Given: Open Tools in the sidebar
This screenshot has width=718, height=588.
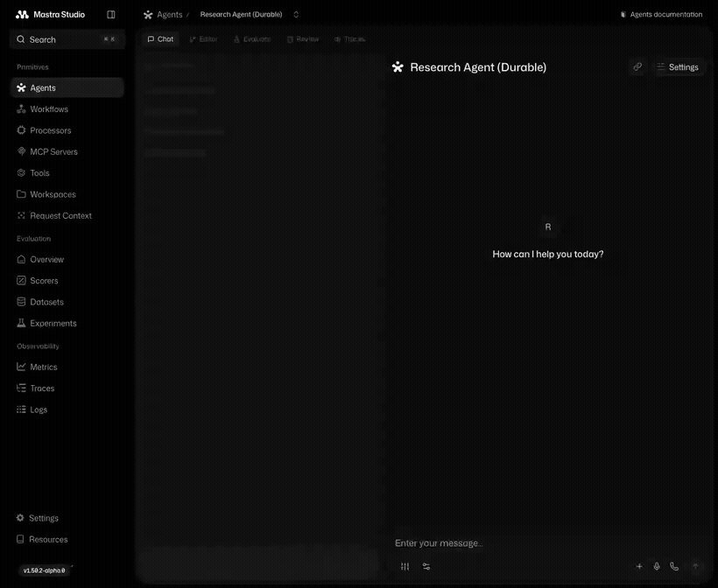Looking at the screenshot, I should click(67, 173).
